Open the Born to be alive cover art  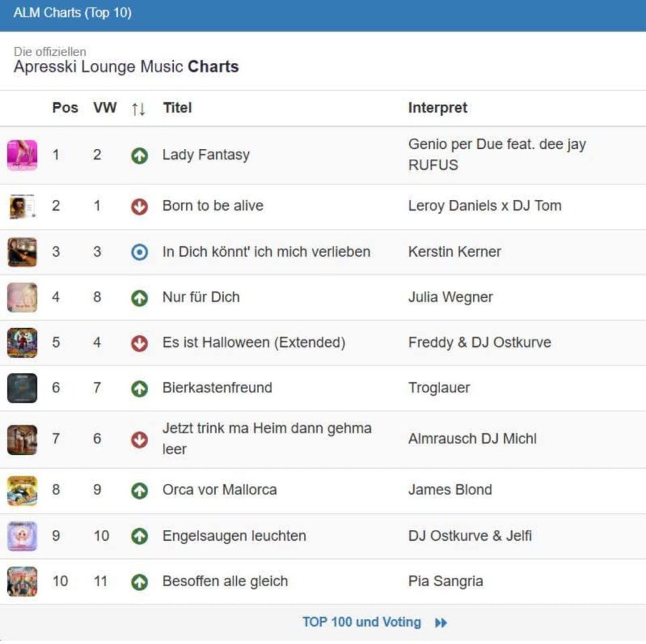pos(22,206)
